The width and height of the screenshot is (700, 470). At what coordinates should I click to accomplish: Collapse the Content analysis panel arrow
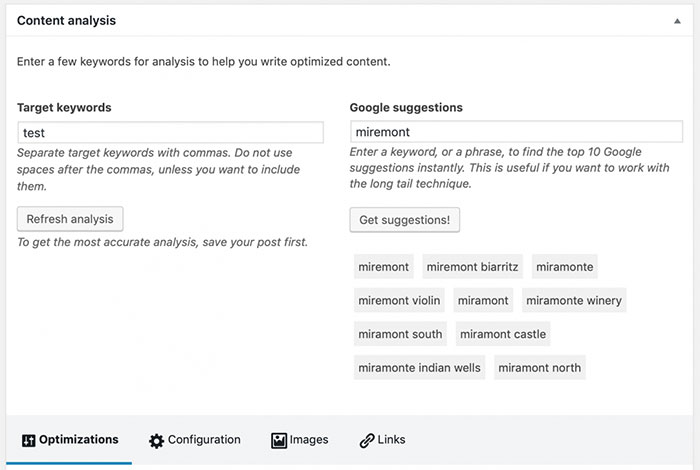[x=680, y=20]
